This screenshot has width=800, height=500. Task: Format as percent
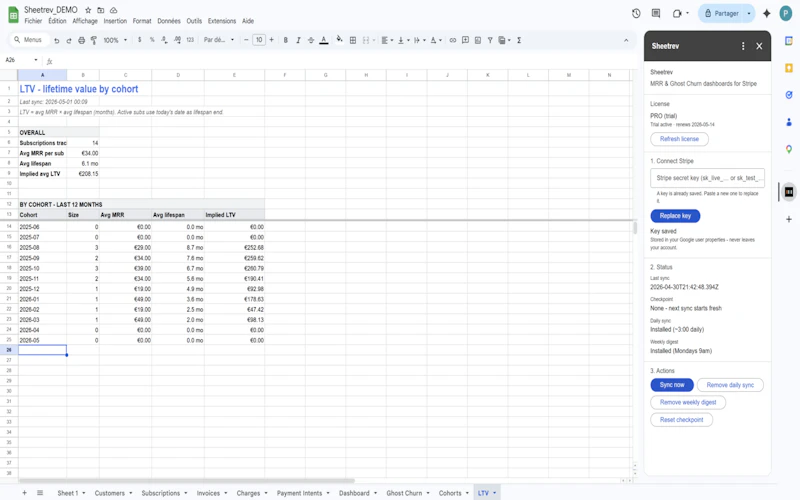tap(152, 40)
